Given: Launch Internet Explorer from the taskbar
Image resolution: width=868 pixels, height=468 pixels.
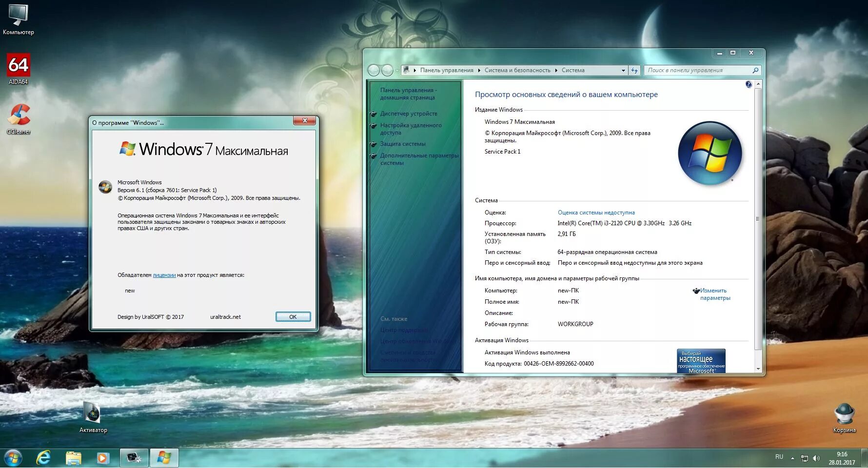Looking at the screenshot, I should click(44, 458).
